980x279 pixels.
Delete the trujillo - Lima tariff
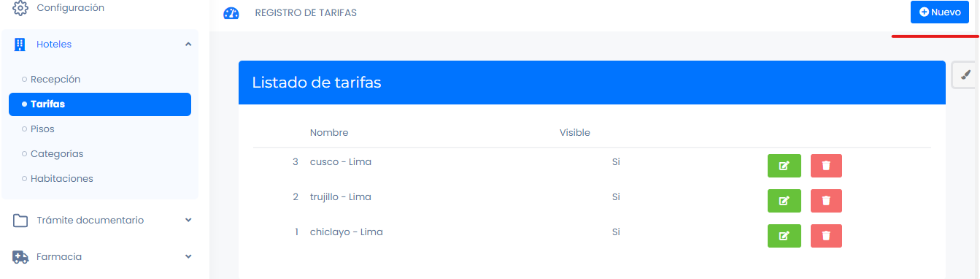tap(826, 201)
